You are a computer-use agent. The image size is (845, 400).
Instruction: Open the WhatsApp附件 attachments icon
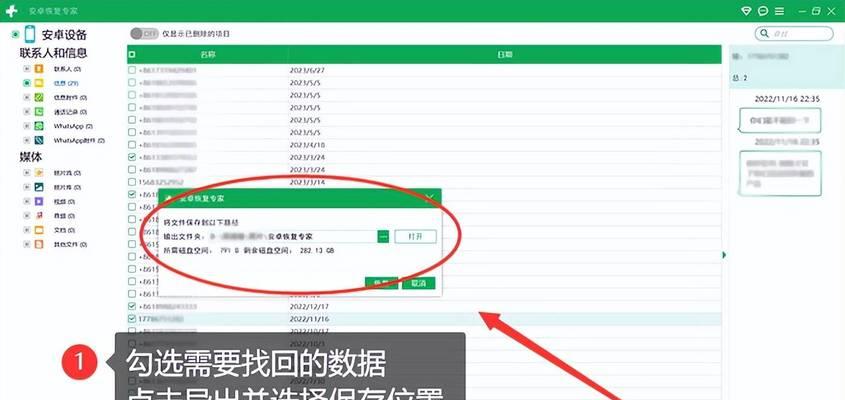[x=39, y=140]
